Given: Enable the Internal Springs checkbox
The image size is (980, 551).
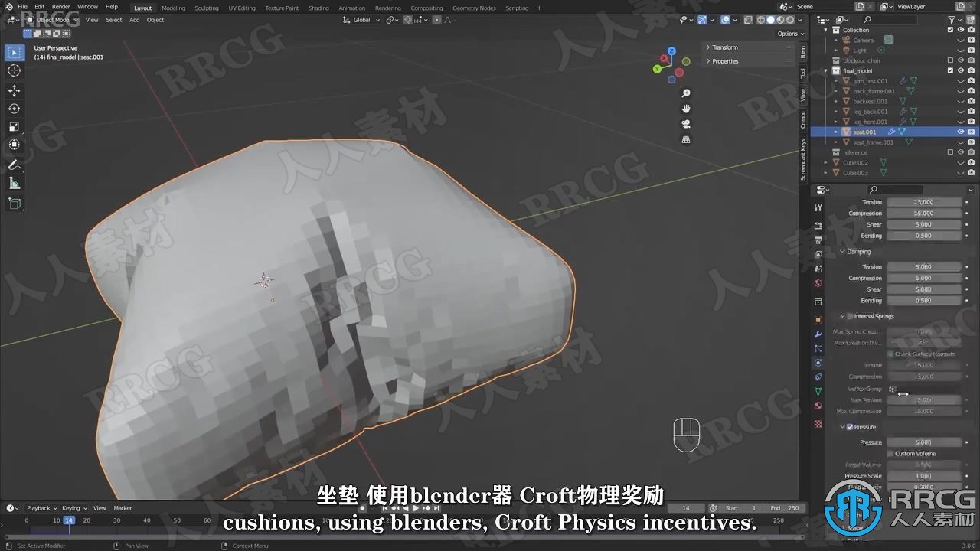Looking at the screenshot, I should click(850, 316).
